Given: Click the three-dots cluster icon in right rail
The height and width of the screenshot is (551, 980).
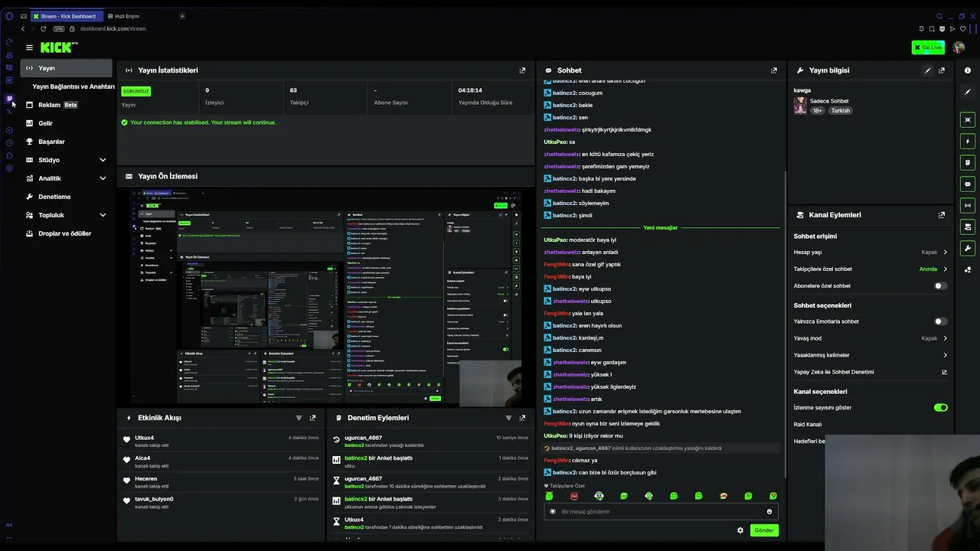Looking at the screenshot, I should 968,269.
